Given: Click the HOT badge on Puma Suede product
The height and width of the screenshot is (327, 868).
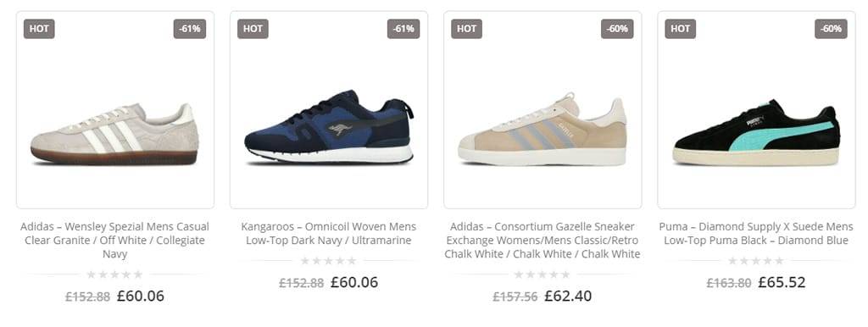Looking at the screenshot, I should pos(680,29).
